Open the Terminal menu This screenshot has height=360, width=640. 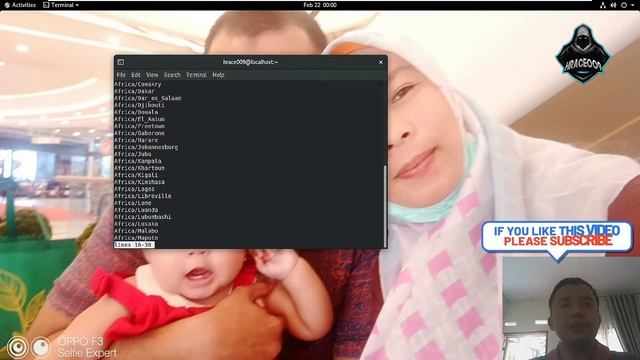(196, 75)
